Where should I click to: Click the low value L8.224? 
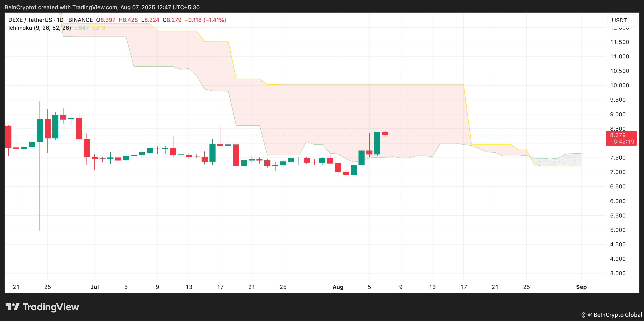[150, 20]
